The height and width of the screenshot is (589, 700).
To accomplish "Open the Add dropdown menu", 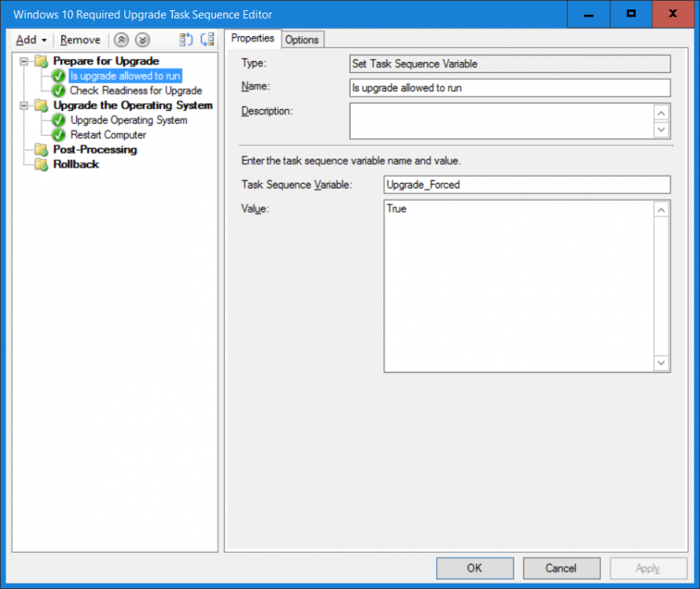I will (31, 40).
